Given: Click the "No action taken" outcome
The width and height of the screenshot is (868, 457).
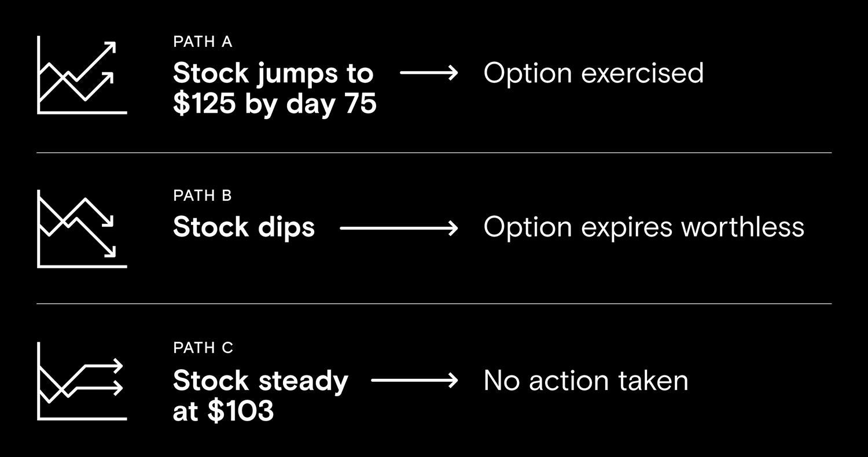Looking at the screenshot, I should (586, 381).
